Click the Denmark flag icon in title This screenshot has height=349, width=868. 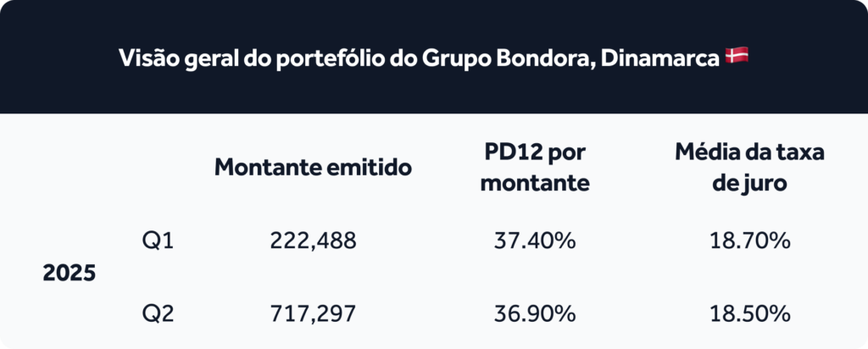coord(737,55)
